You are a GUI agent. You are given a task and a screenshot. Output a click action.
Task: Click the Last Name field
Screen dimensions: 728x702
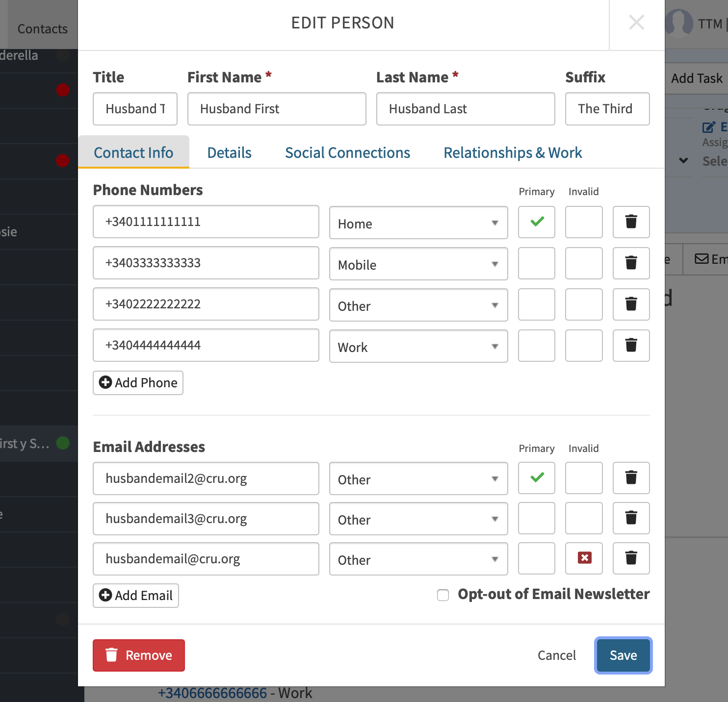(x=466, y=109)
